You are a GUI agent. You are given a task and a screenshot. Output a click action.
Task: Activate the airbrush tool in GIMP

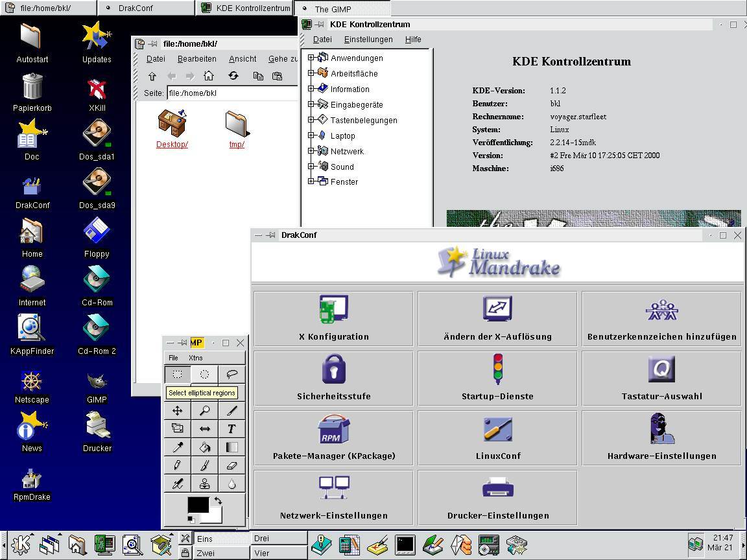point(177,484)
